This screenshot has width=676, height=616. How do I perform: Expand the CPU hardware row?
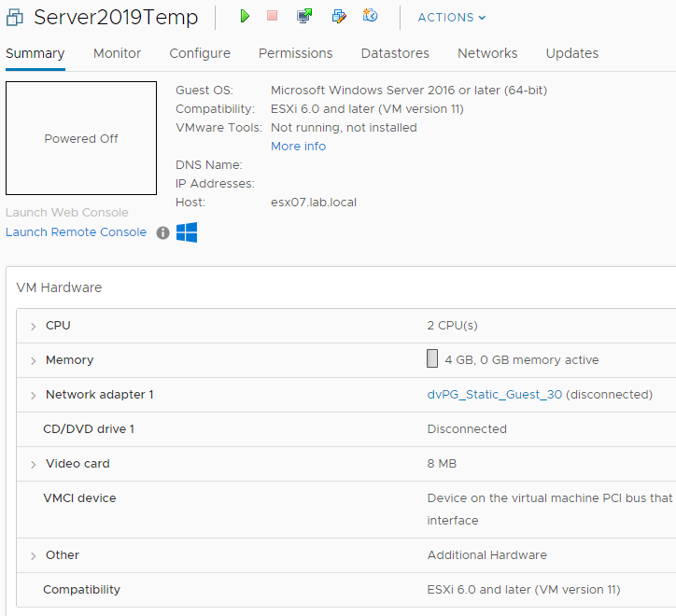pyautogui.click(x=34, y=327)
